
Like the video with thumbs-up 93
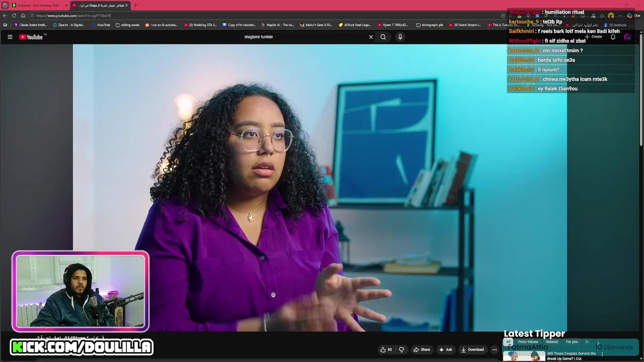(x=386, y=349)
